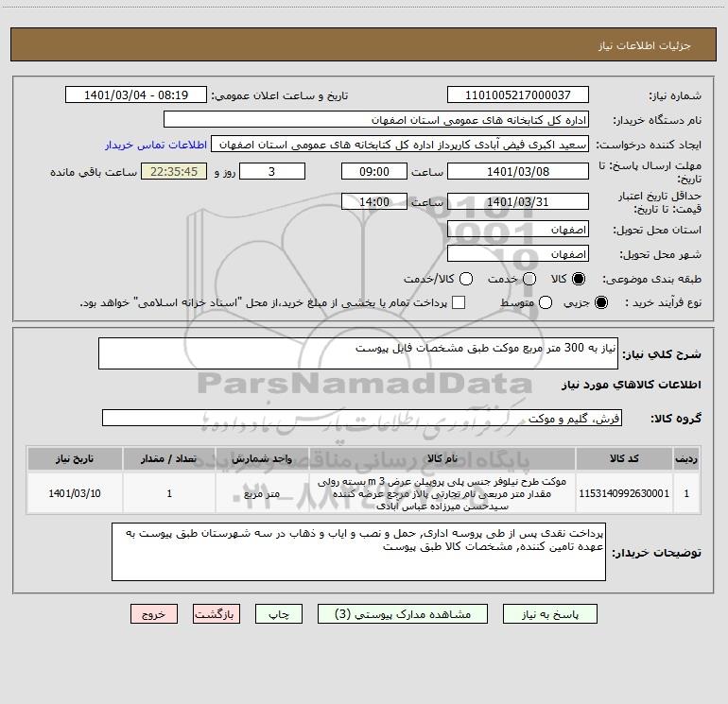
Task: Click the نام کالا column header
Action: (442, 458)
